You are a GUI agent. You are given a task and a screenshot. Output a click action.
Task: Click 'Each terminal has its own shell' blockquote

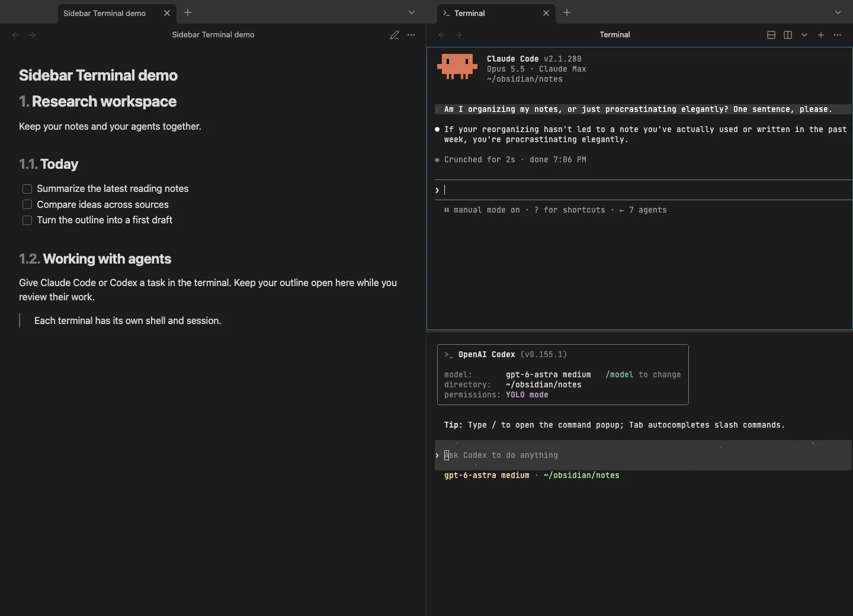[x=128, y=320]
